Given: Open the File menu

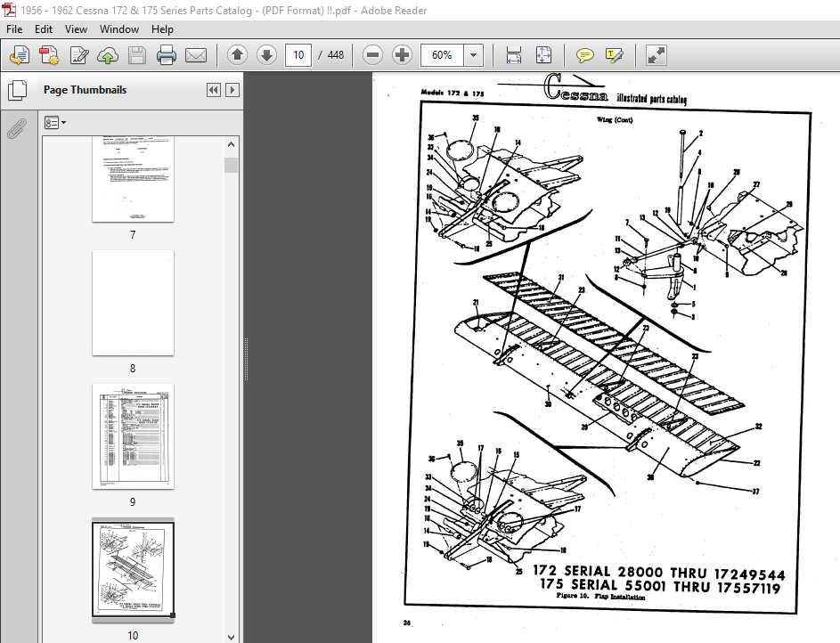Looking at the screenshot, I should click(14, 28).
